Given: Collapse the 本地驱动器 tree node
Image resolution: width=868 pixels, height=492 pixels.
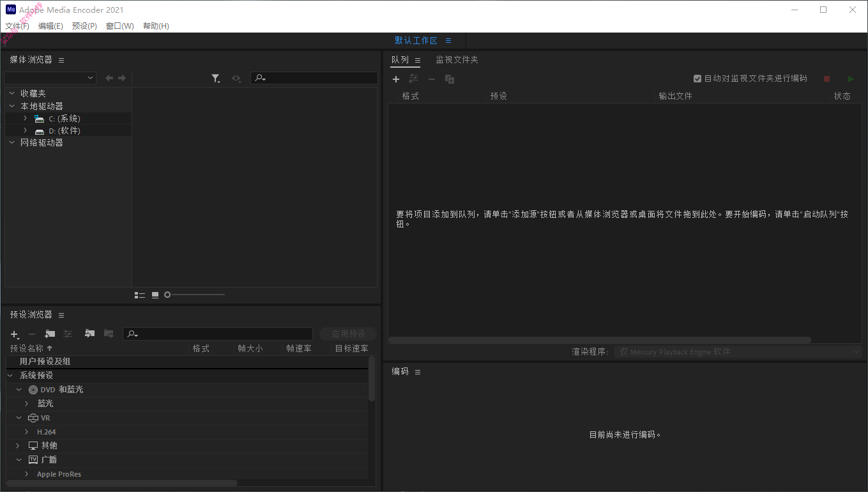Looking at the screenshot, I should click(x=11, y=106).
